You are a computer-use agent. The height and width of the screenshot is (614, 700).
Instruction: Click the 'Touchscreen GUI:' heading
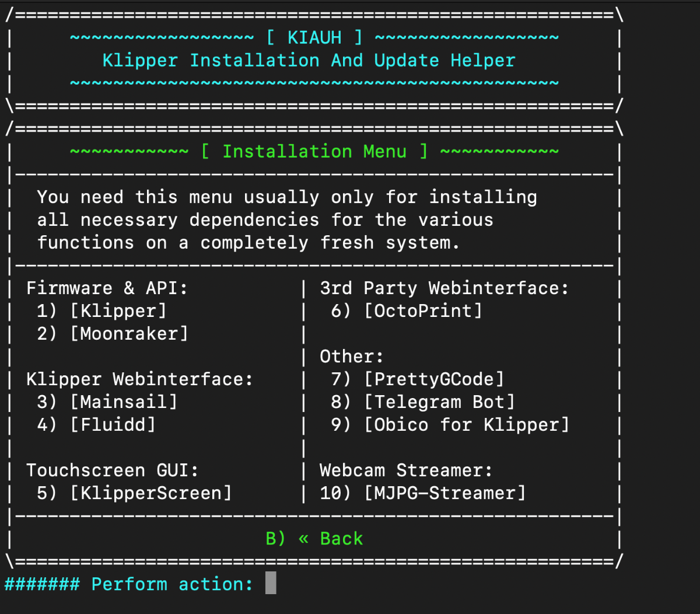113,470
